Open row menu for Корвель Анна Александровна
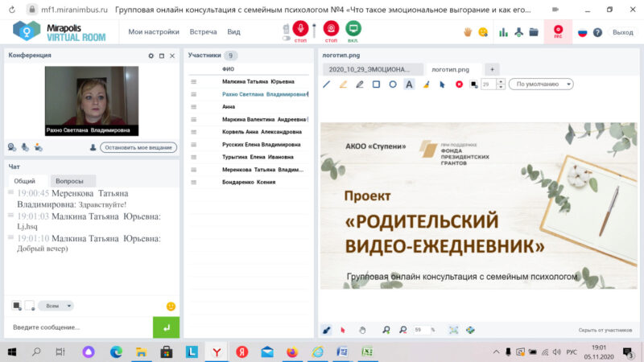 (193, 132)
